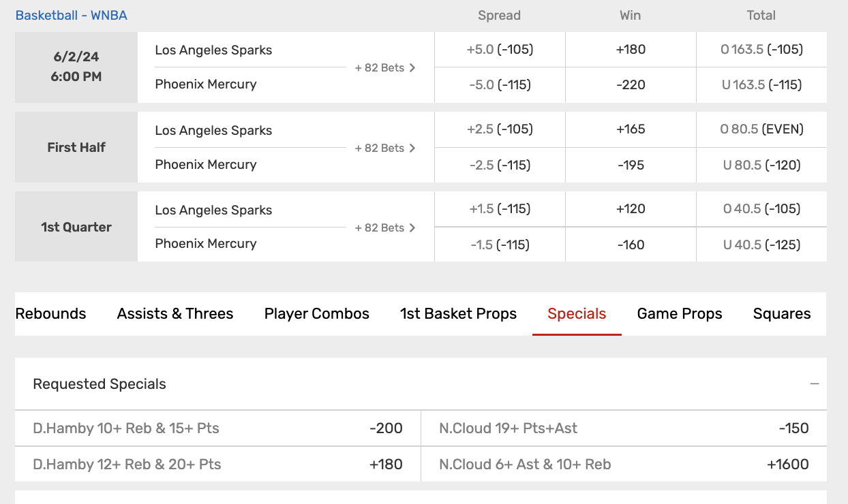Select the D.Hamby 12+ Reb & 20+ Pts +180 special
The height and width of the screenshot is (504, 848).
pos(218,464)
